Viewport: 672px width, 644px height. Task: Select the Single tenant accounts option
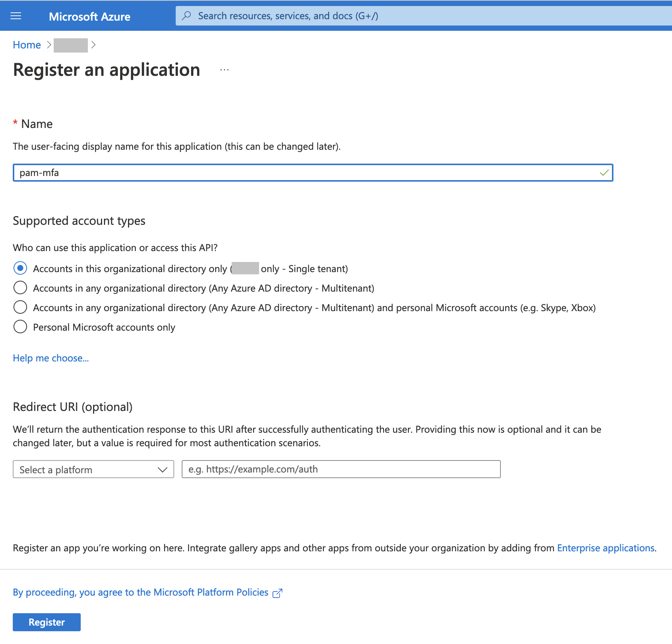pos(20,268)
